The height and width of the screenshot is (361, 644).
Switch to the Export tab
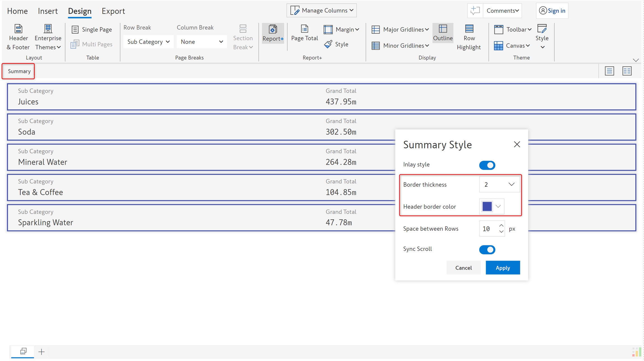(x=113, y=11)
